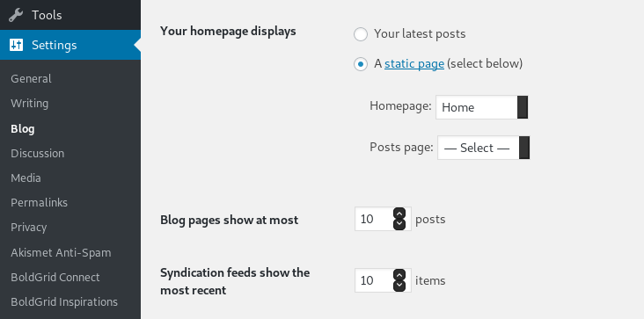Click the Tools wrench icon
644x319 pixels.
click(16, 15)
